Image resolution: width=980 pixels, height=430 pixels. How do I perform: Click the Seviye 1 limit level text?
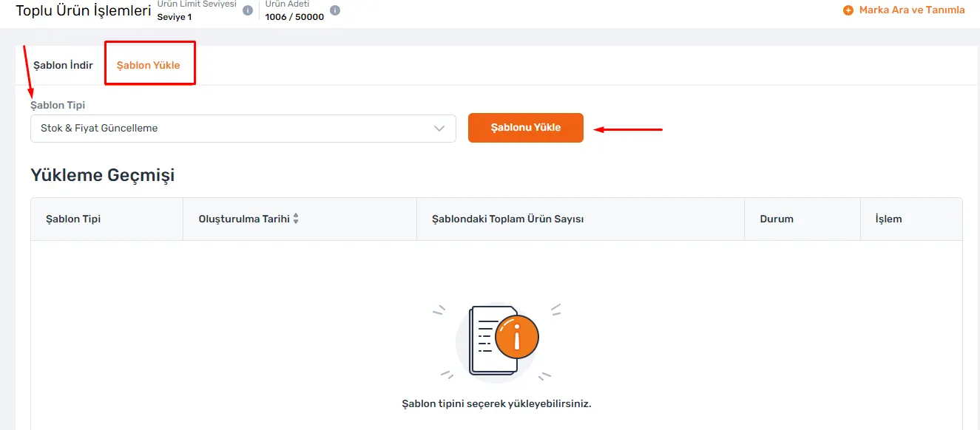tap(175, 17)
